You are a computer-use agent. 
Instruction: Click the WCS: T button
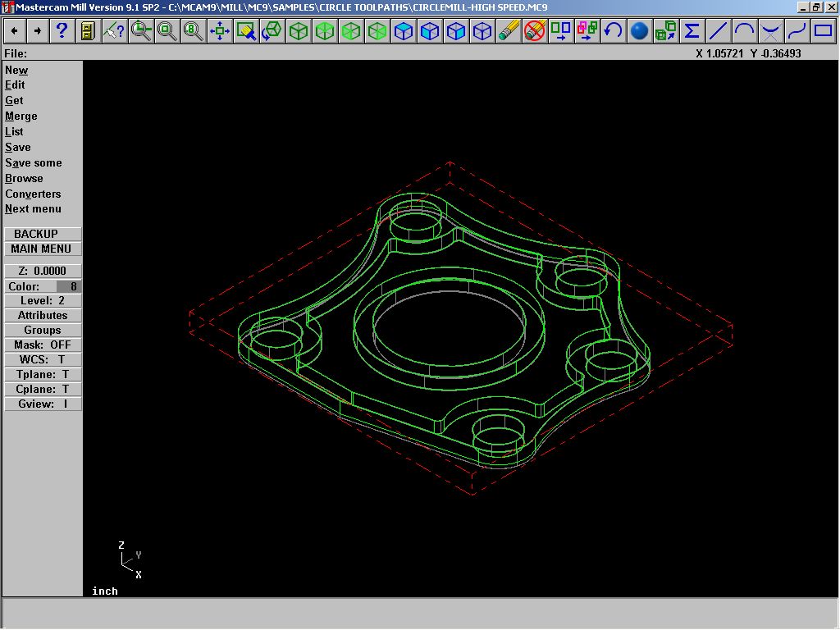(x=43, y=359)
